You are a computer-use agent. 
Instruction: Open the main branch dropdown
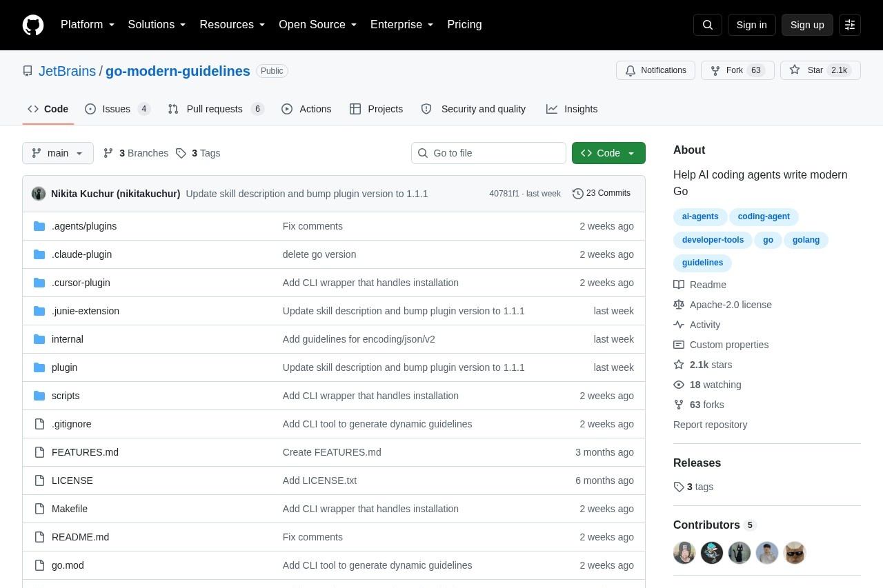point(58,153)
